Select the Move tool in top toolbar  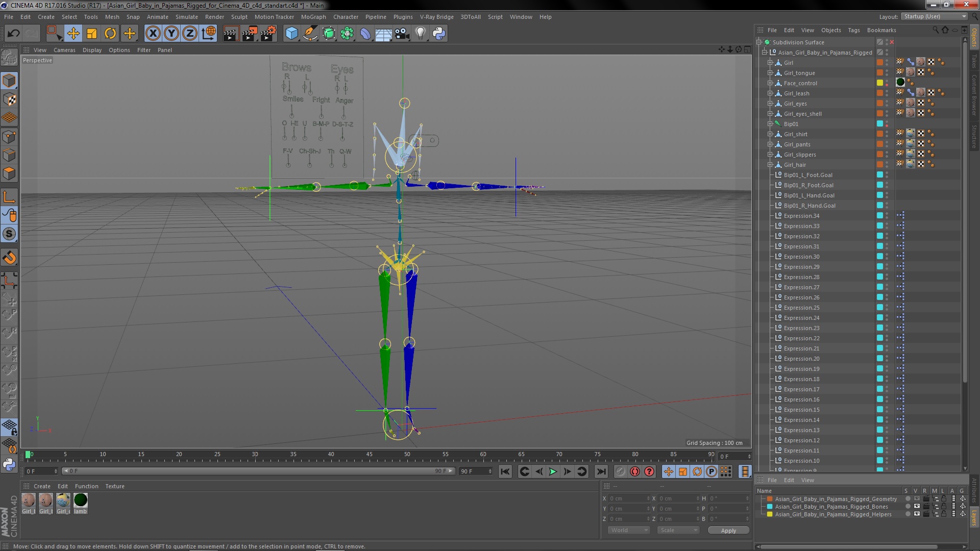73,34
